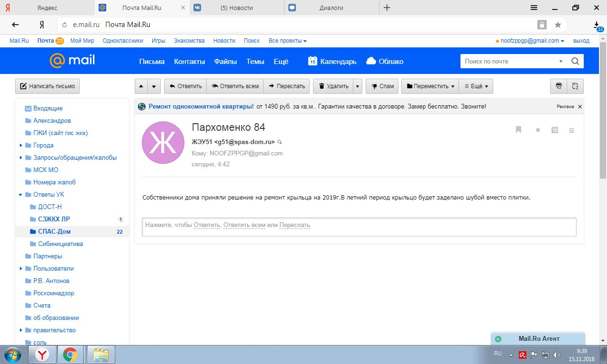Click the quick reply input box
607x364 pixels.
click(359, 227)
